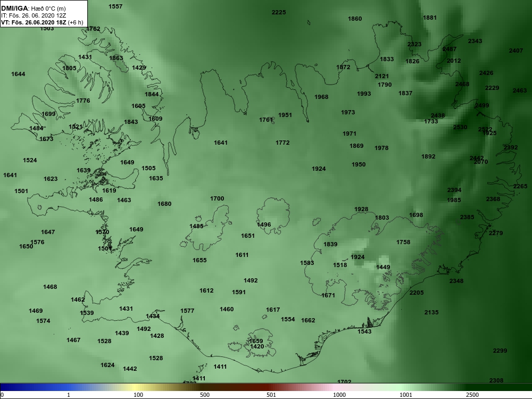The image size is (532, 399).
Task: Select the map value 1557
Action: (115, 6)
